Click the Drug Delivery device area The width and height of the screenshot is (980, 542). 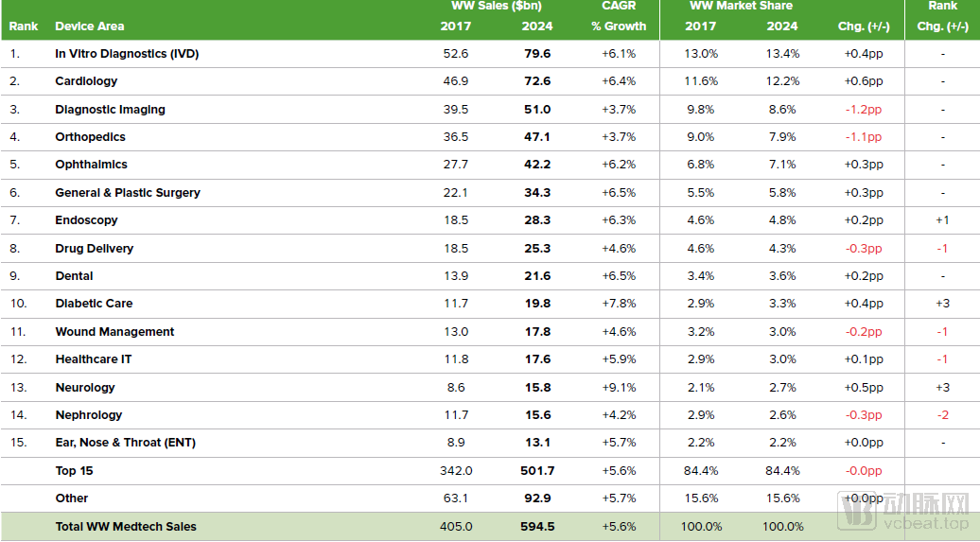coord(94,249)
